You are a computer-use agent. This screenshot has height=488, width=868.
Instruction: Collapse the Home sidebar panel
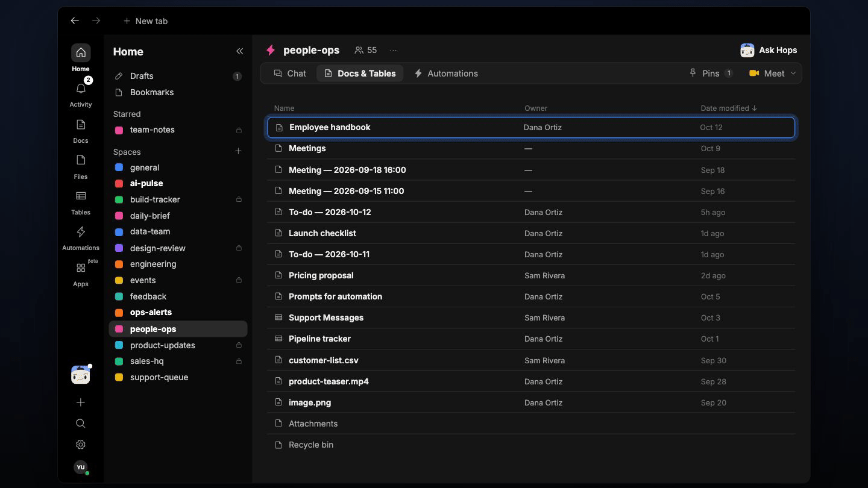tap(239, 51)
